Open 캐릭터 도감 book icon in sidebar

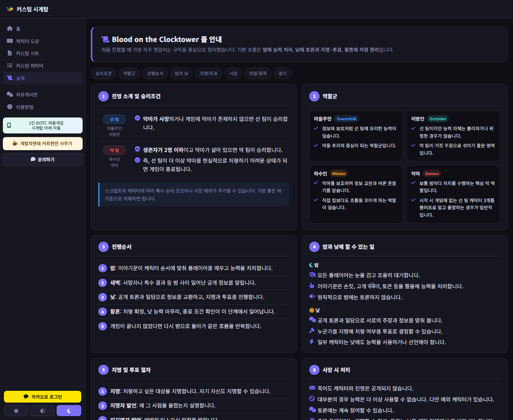[10, 41]
